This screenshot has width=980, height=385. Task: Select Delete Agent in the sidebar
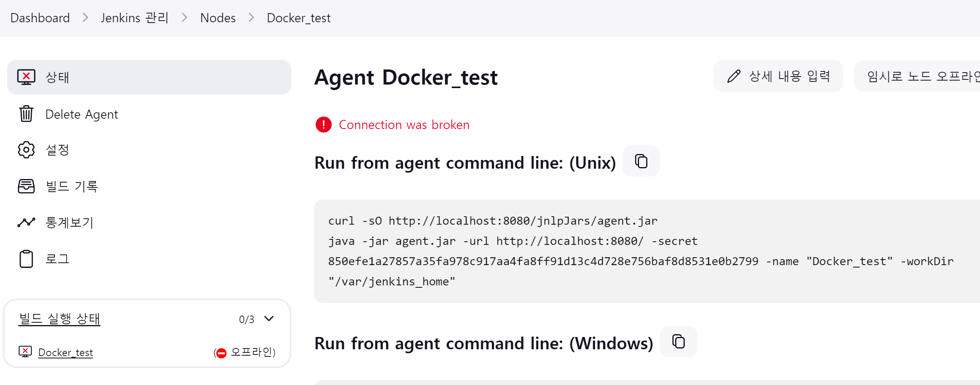pos(149,114)
